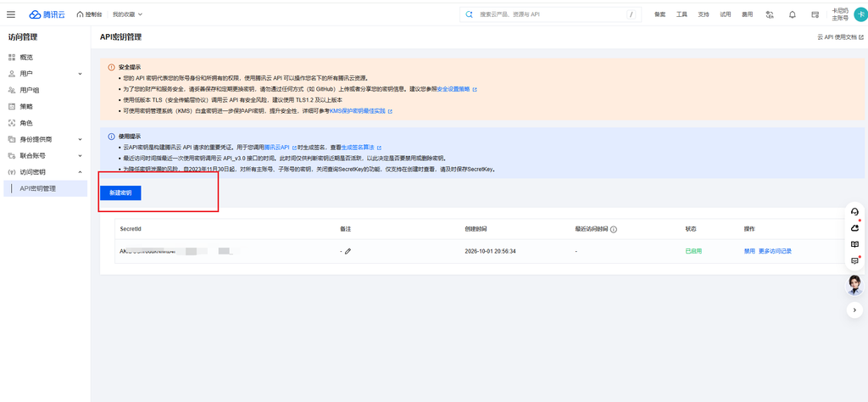The image size is (868, 402).
Task: Open the account avatar menu
Action: point(861,14)
